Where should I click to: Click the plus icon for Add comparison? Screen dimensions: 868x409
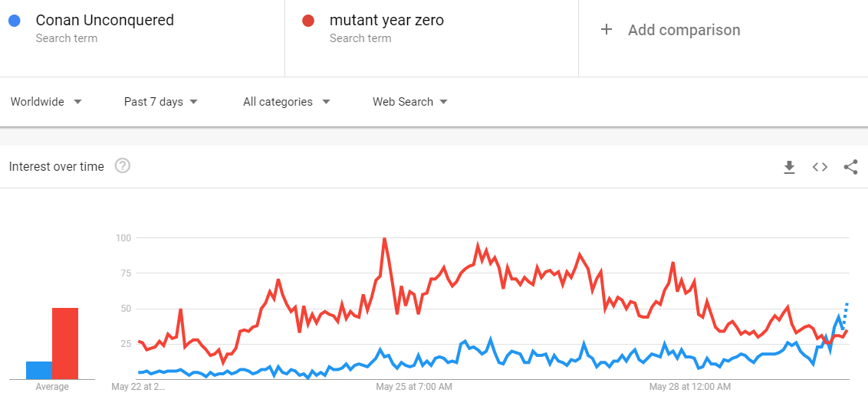click(607, 29)
